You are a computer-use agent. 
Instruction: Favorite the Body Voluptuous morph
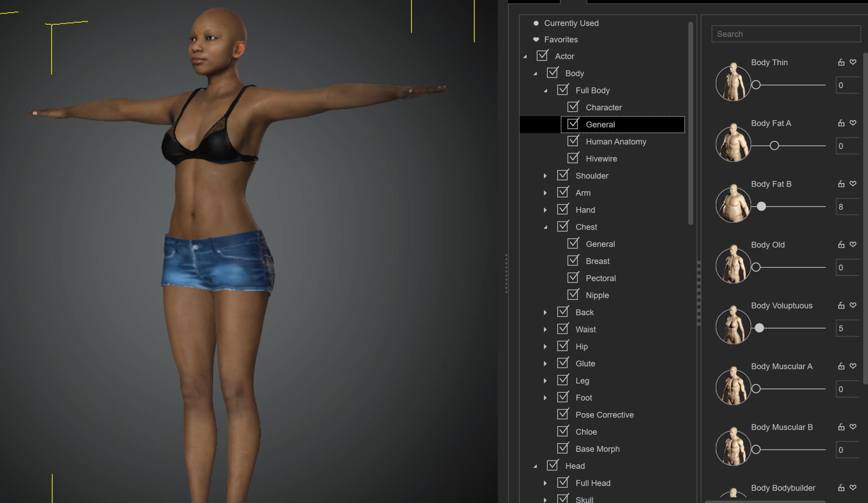[x=853, y=305]
